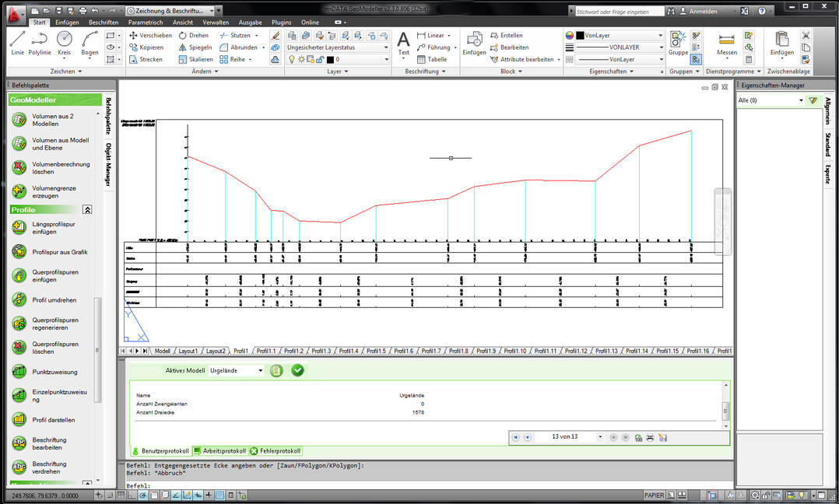The height and width of the screenshot is (504, 839).
Task: Click the black layer color swatch
Action: point(330,59)
